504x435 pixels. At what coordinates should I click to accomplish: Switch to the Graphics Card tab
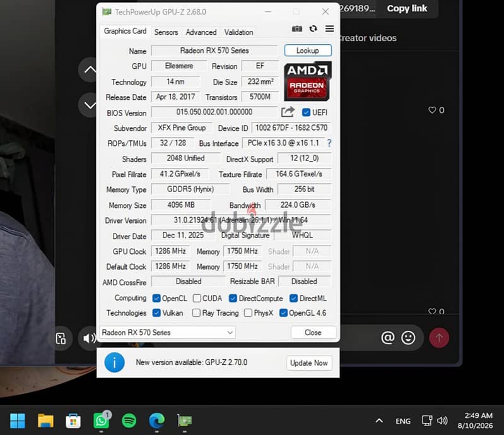coord(125,31)
